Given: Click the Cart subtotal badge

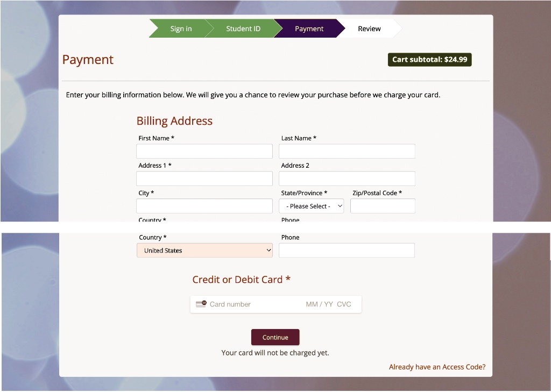Looking at the screenshot, I should point(430,59).
